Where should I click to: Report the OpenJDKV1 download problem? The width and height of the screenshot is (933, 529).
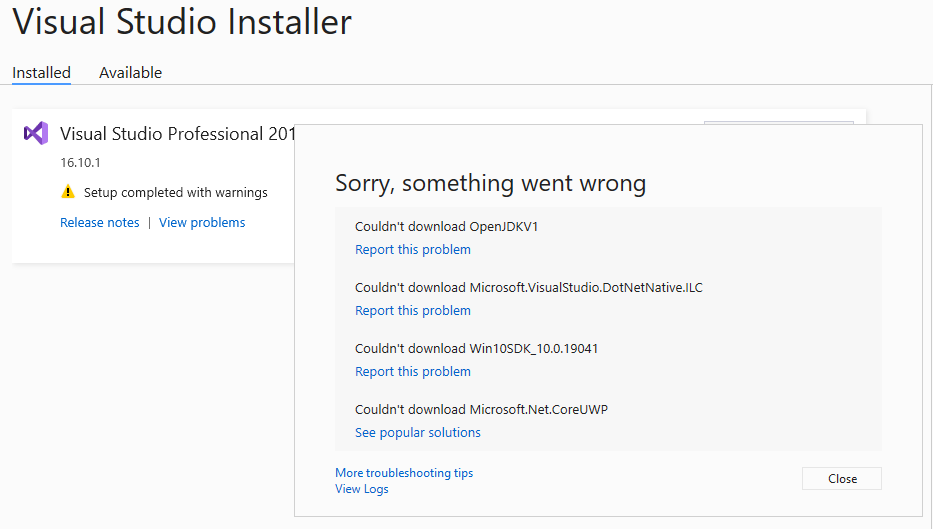point(413,250)
